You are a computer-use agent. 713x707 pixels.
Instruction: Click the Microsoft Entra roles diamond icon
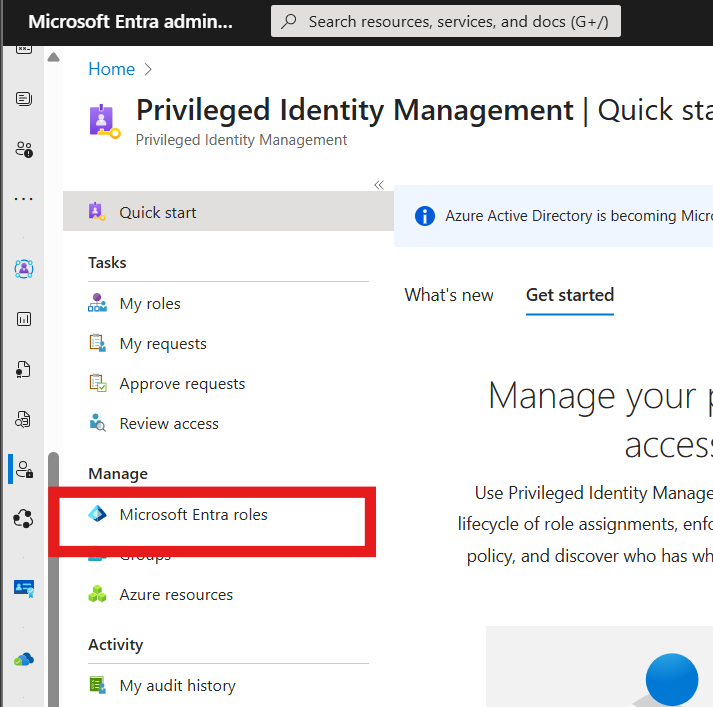97,514
